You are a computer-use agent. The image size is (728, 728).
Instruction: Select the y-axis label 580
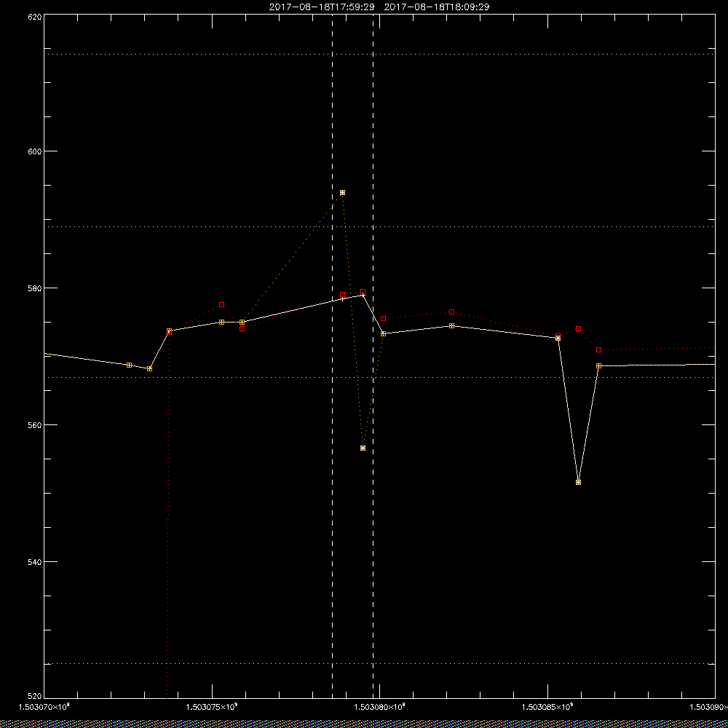coord(36,288)
